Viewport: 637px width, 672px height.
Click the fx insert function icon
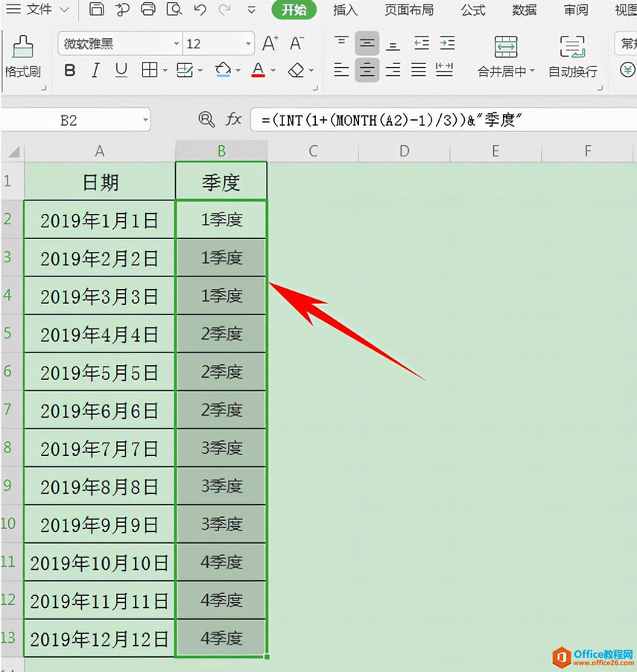tap(234, 119)
